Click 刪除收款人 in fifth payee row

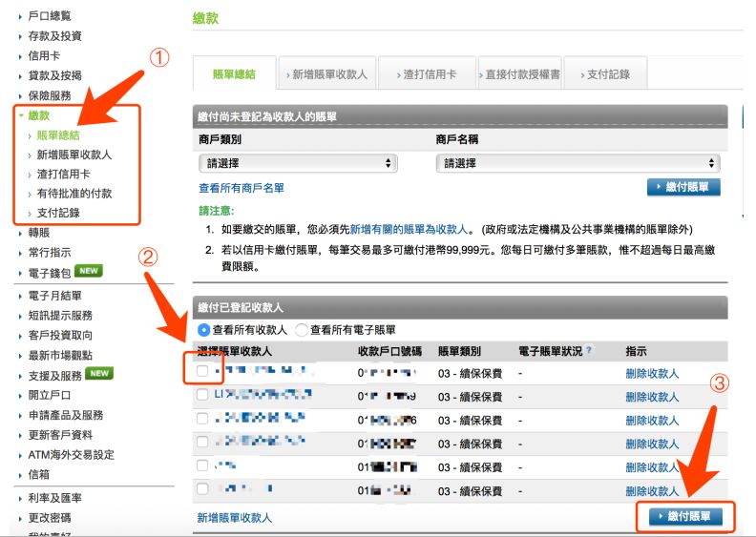[x=652, y=467]
